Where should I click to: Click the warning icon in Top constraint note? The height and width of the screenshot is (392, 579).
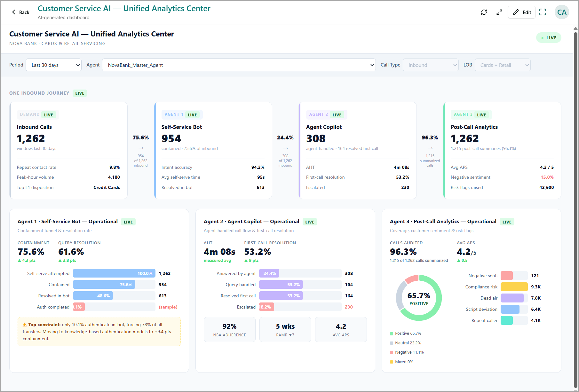pyautogui.click(x=25, y=325)
